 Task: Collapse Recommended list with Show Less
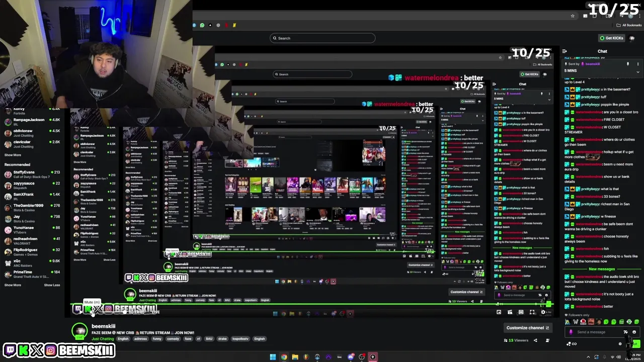(x=52, y=285)
